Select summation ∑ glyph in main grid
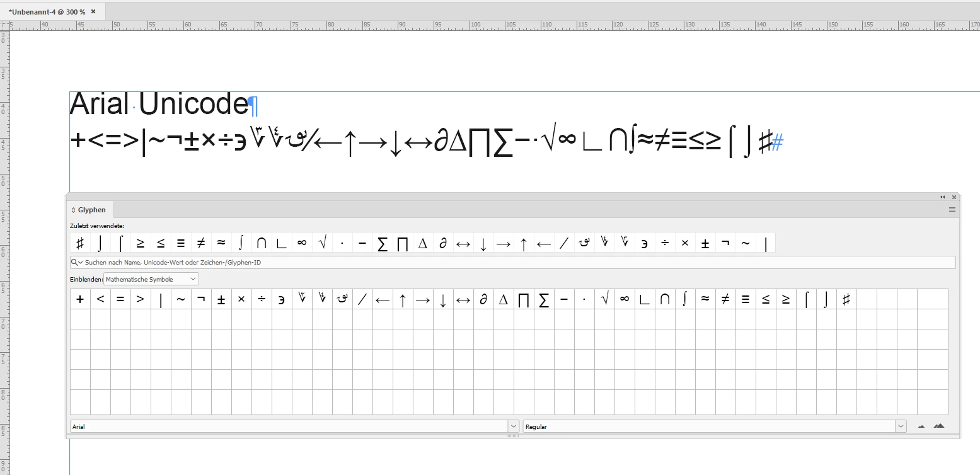 (544, 299)
